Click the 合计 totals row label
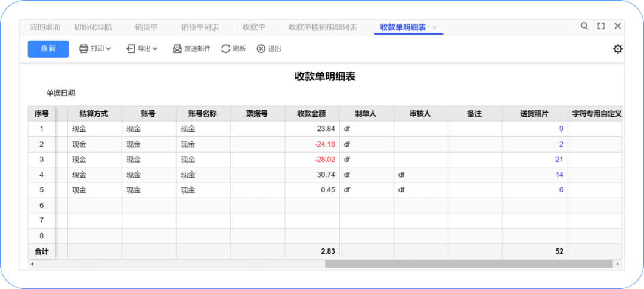This screenshot has width=644, height=289. [x=42, y=251]
